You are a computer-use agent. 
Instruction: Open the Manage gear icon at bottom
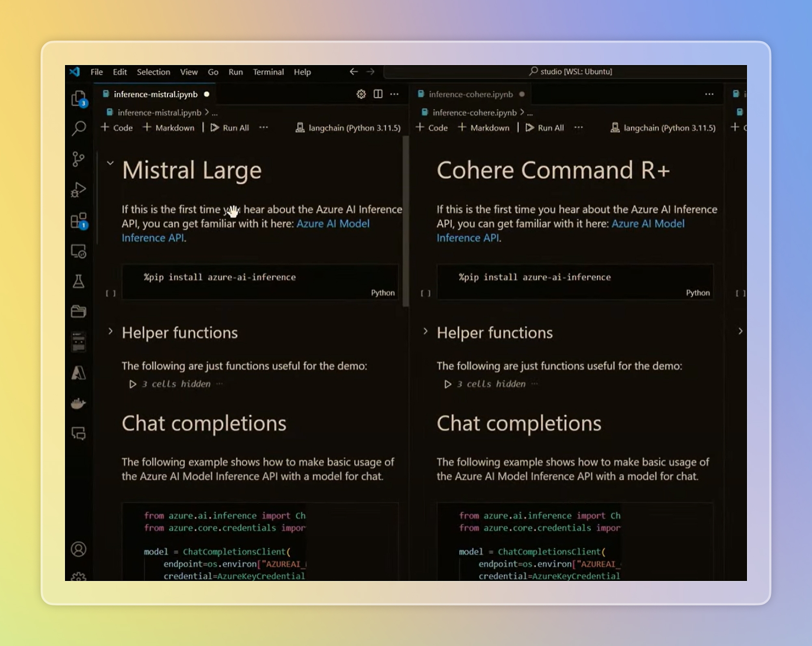79,577
